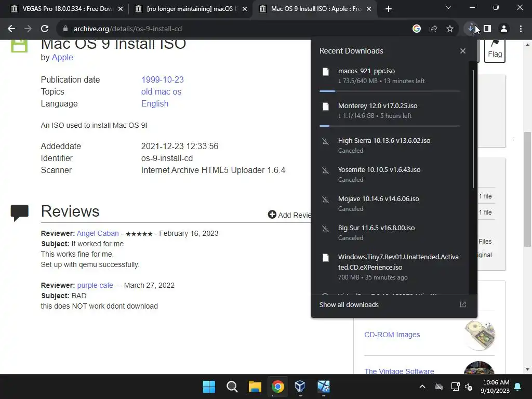The height and width of the screenshot is (399, 532).
Task: Open the old mac os topic link
Action: click(x=161, y=91)
